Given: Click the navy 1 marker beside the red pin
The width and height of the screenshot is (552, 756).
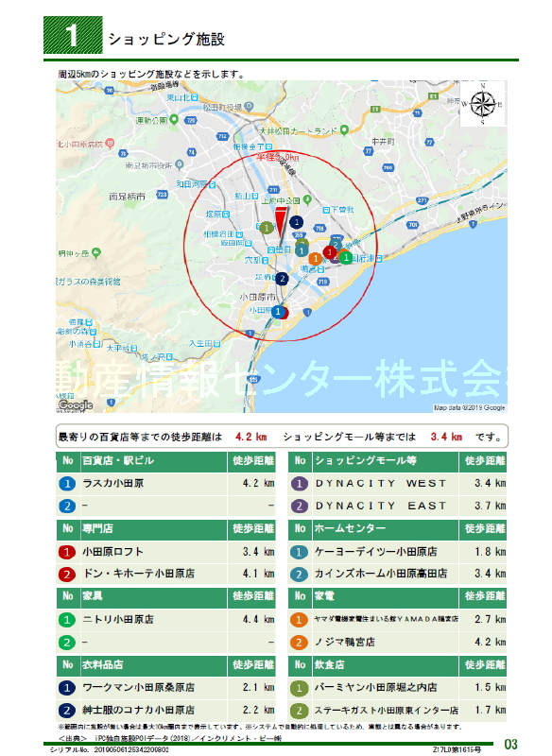Looking at the screenshot, I should pos(297,222).
